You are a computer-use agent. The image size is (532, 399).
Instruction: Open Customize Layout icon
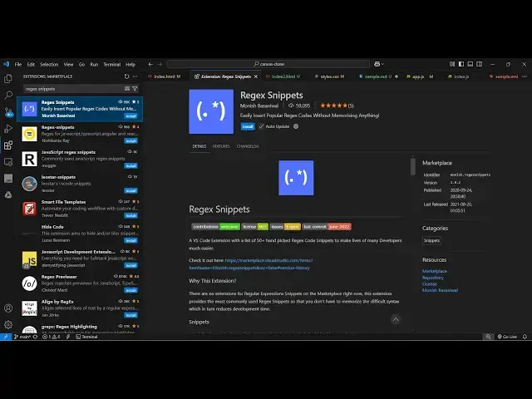[x=452, y=64]
